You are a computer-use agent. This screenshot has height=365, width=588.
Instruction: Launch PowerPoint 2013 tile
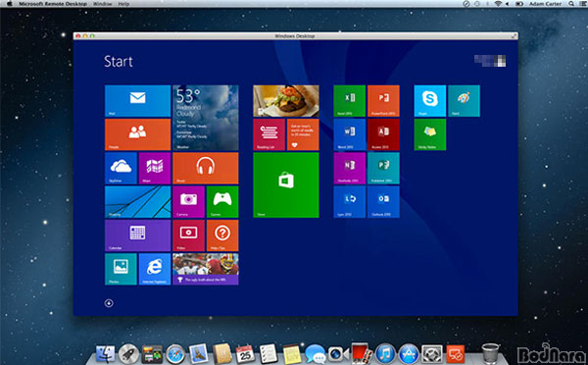(x=383, y=101)
